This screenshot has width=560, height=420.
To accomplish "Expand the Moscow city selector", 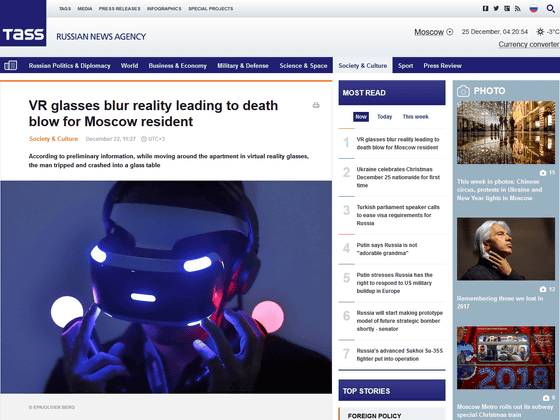I will [433, 32].
